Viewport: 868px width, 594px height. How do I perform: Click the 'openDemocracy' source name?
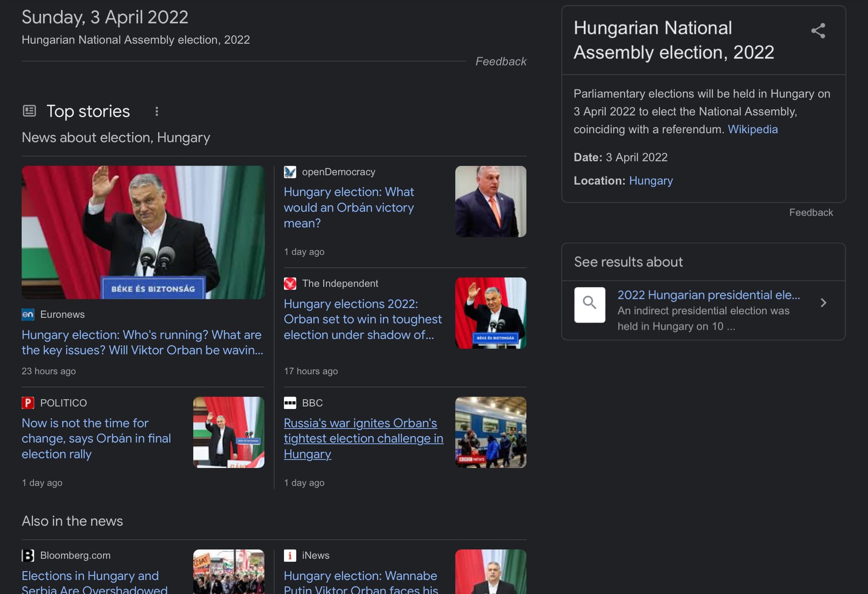pyautogui.click(x=339, y=172)
